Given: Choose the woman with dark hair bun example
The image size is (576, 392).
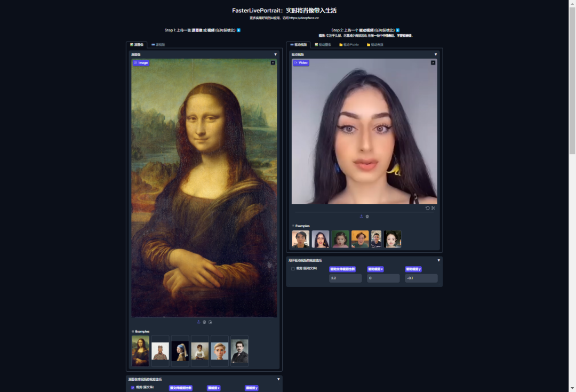Looking at the screenshot, I should [393, 239].
